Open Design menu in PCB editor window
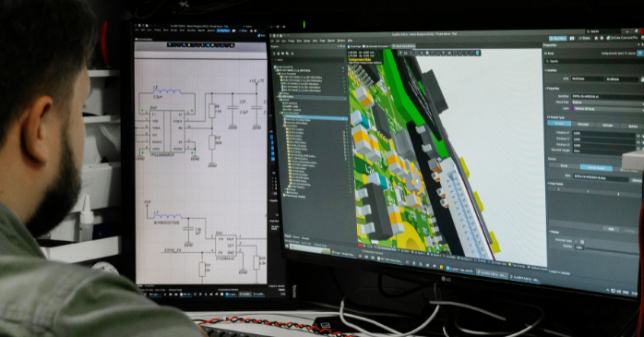 tap(306, 41)
